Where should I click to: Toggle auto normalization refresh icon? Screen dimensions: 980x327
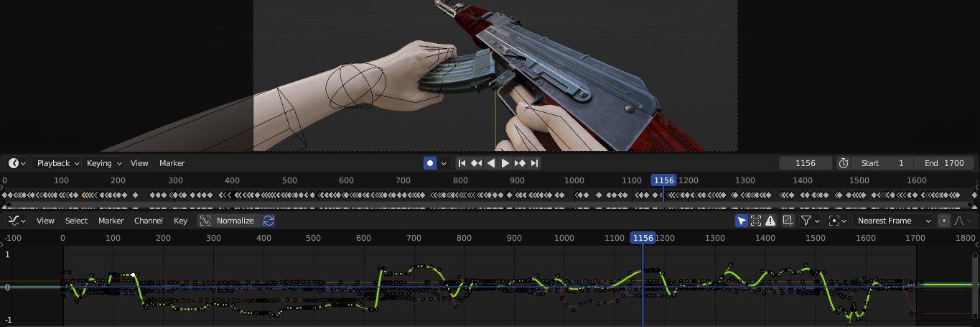[x=269, y=221]
